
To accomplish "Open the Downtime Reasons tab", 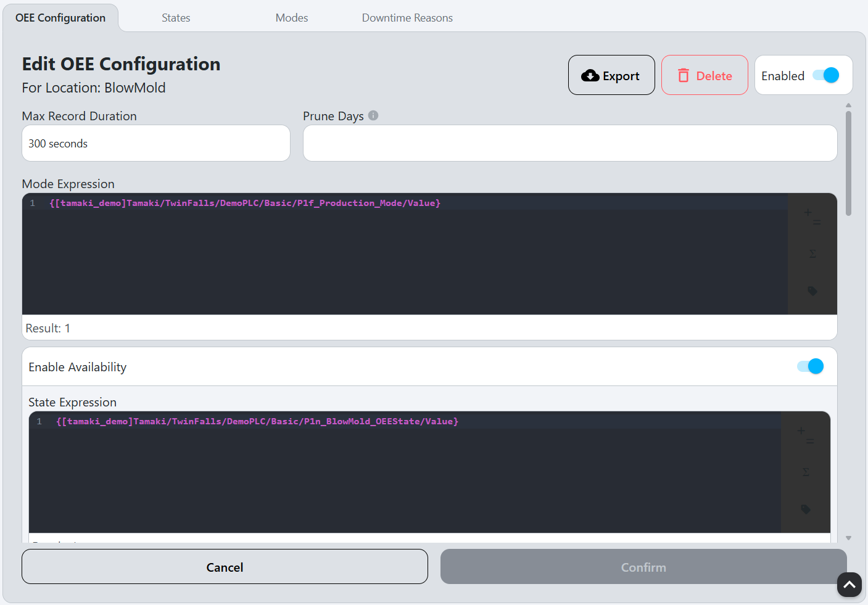I will pos(407,18).
